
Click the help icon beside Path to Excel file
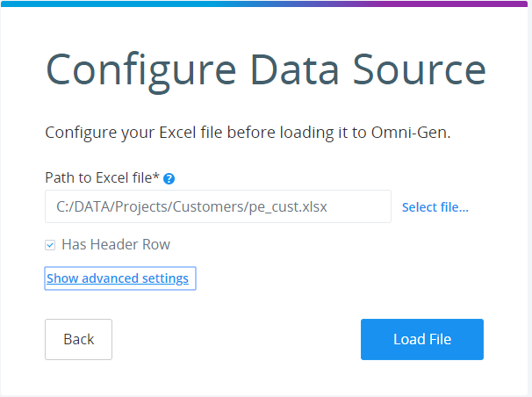[169, 178]
